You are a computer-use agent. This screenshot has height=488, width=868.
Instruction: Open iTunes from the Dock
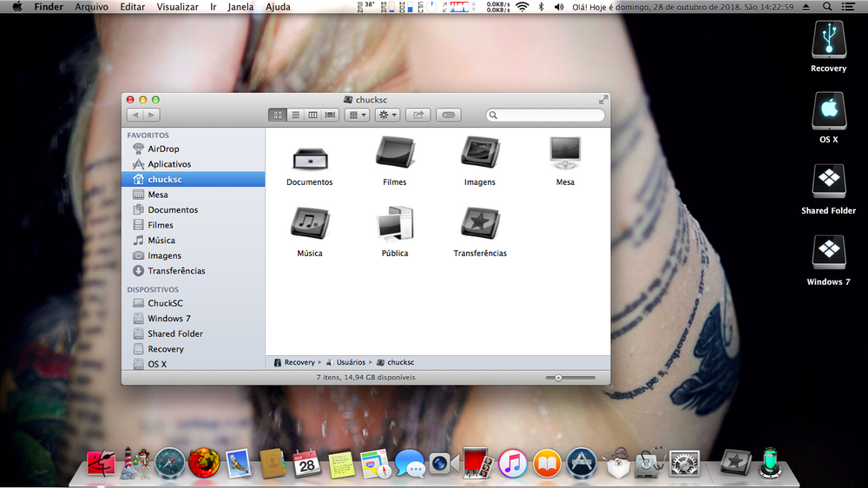513,463
